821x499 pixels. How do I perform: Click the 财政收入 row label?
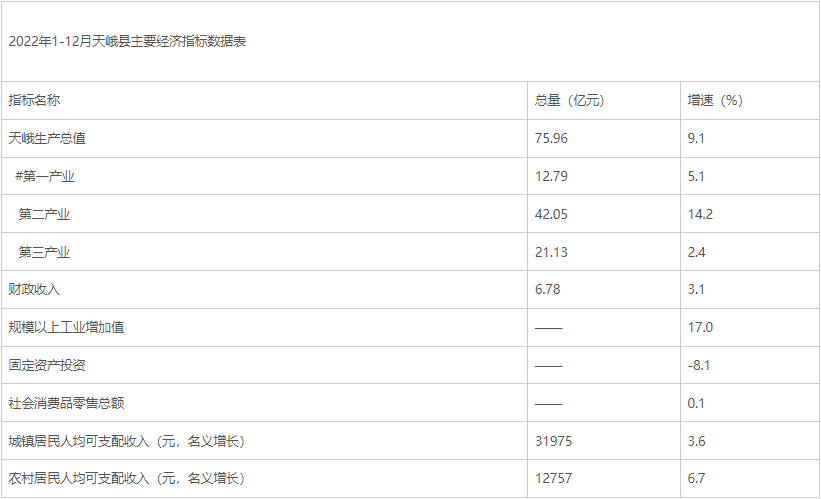pyautogui.click(x=35, y=289)
